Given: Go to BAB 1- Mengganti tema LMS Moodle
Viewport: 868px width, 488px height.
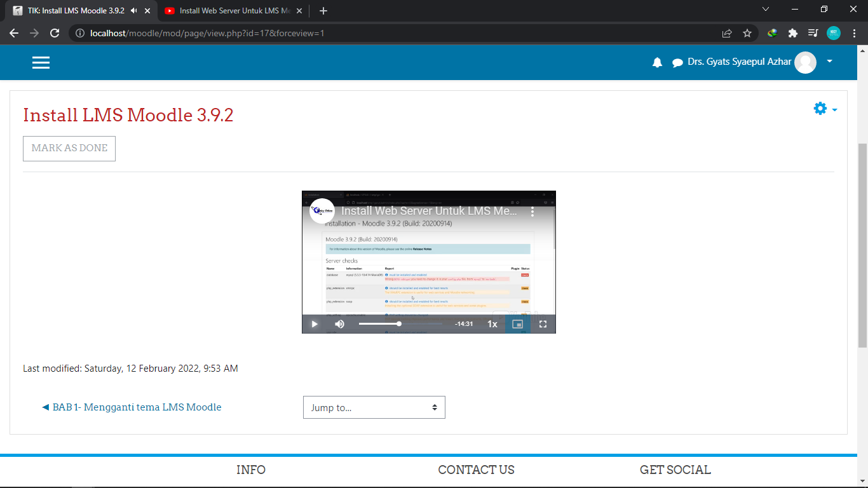Looking at the screenshot, I should coord(132,407).
